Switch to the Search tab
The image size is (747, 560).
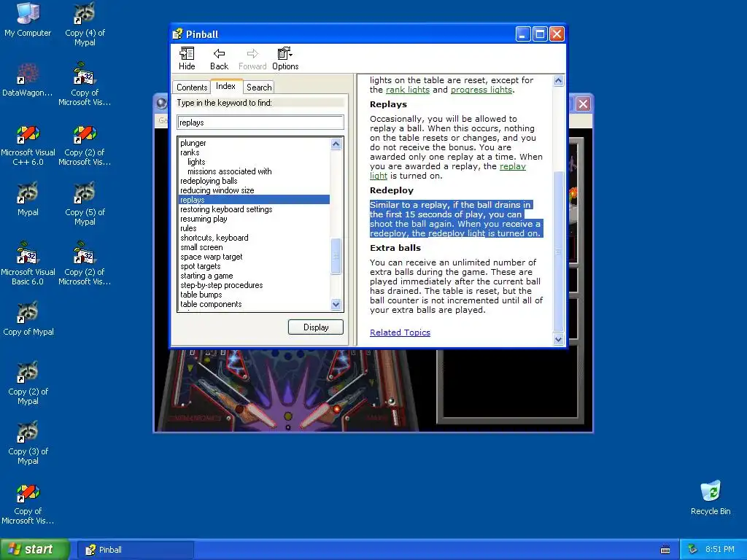pyautogui.click(x=259, y=87)
